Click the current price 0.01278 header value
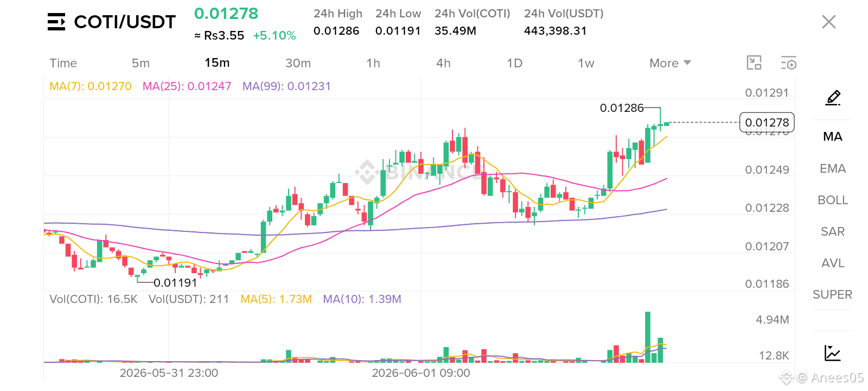This screenshot has height=391, width=868. point(226,14)
